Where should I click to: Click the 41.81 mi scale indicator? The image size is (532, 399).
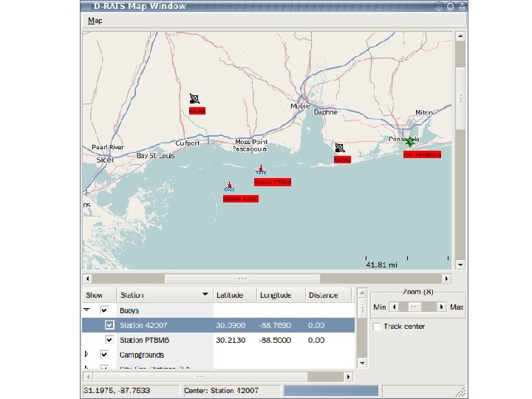tap(381, 265)
